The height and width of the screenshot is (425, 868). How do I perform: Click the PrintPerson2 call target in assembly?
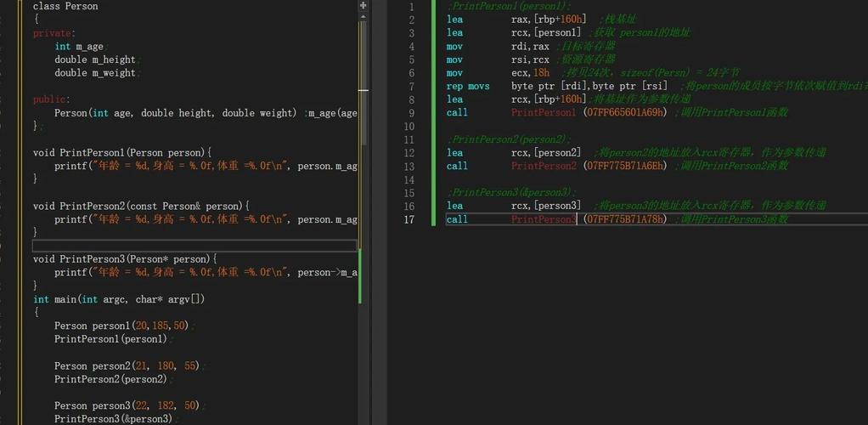pos(543,166)
